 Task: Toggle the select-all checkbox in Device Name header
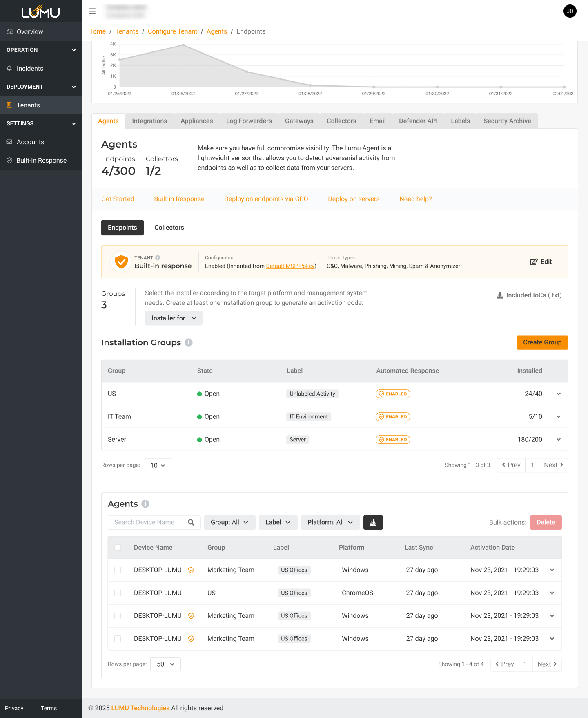click(118, 548)
